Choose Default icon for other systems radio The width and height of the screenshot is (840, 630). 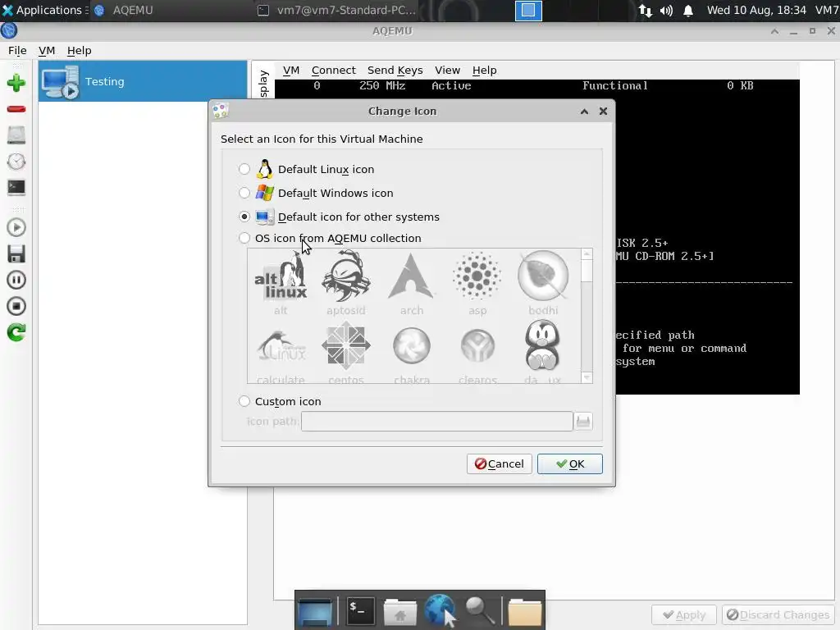(244, 217)
